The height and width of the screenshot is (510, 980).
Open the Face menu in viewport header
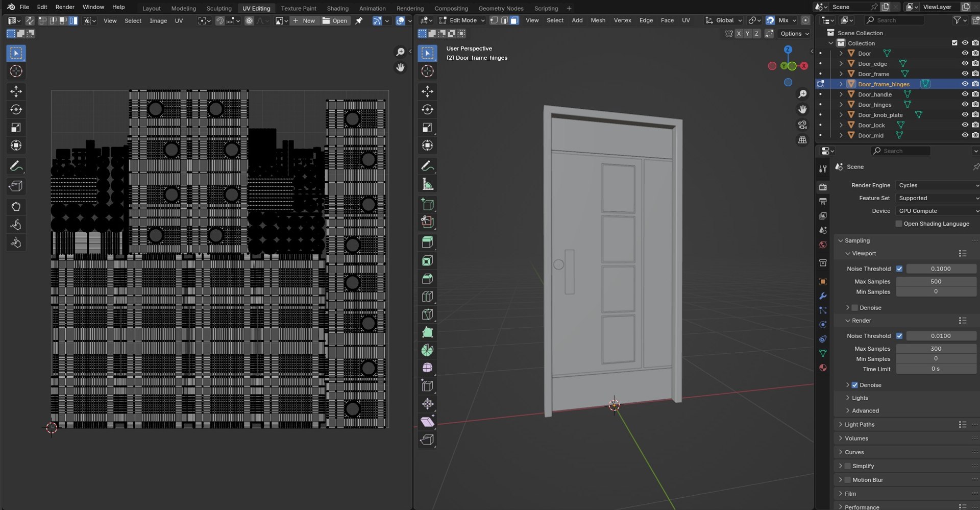667,20
